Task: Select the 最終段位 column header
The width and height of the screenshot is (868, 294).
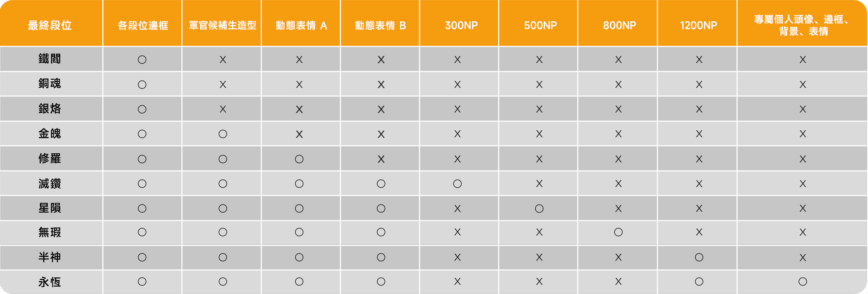Action: click(x=50, y=25)
